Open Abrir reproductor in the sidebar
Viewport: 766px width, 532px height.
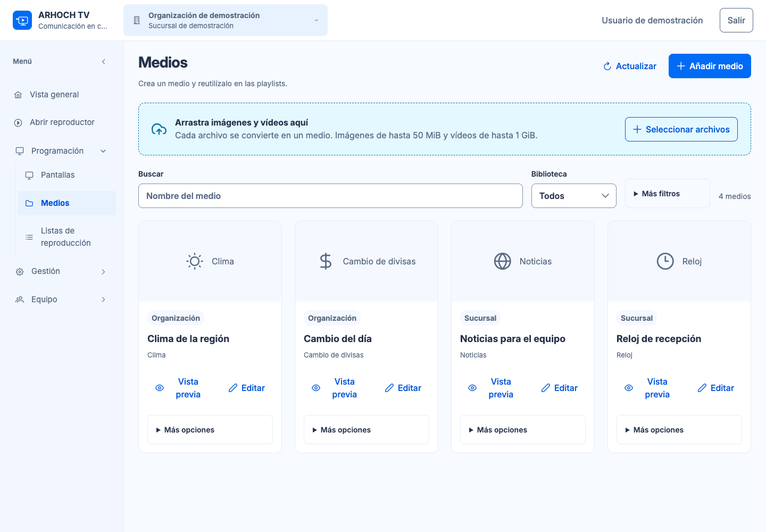pyautogui.click(x=61, y=122)
